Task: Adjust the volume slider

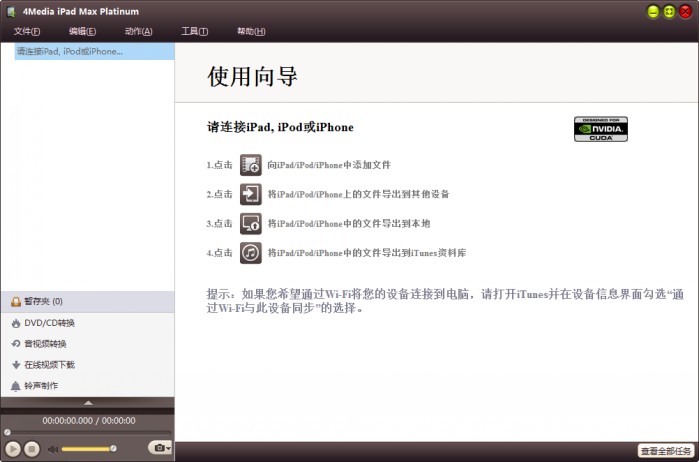Action: 89,449
